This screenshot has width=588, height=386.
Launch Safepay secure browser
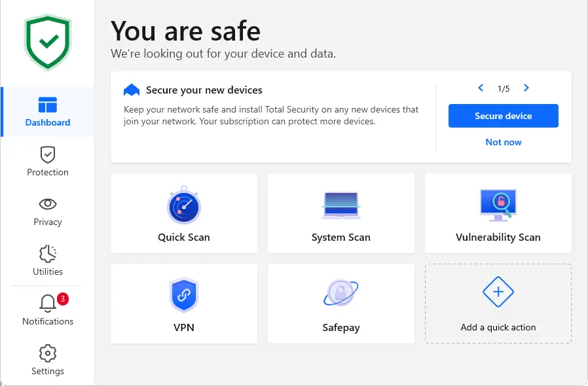[x=340, y=303]
